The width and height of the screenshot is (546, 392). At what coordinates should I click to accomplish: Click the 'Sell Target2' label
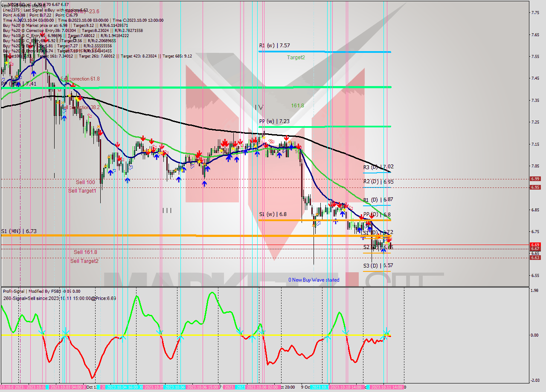tap(84, 261)
